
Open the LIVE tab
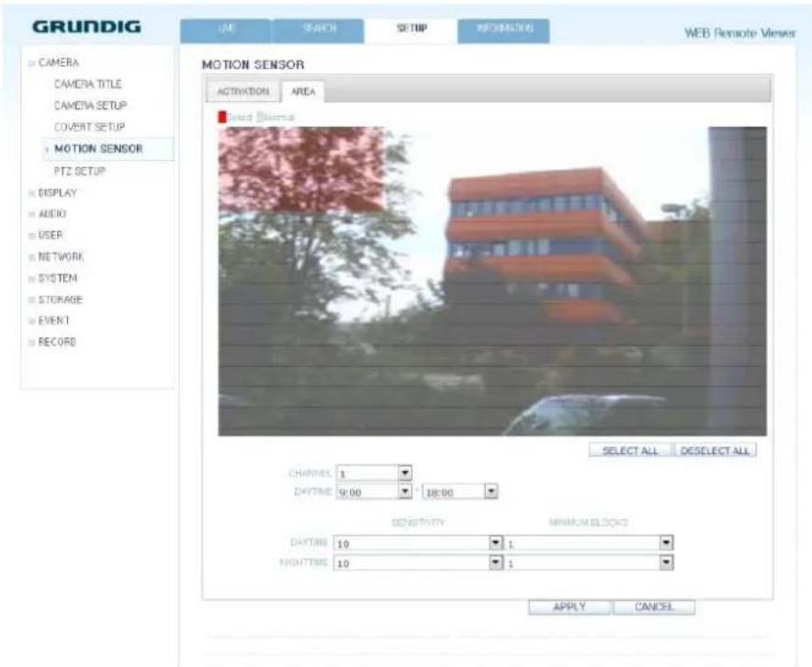click(225, 31)
